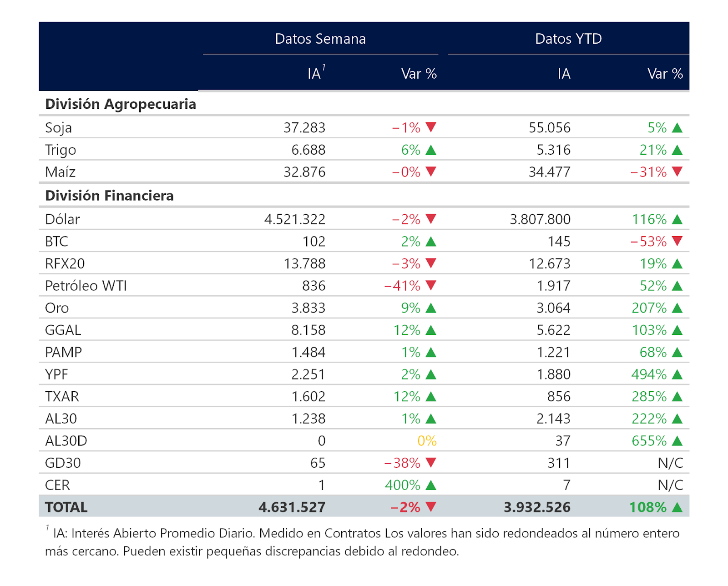
Task: Click the red down arrow beside GD30 -38%
Action: [431, 463]
